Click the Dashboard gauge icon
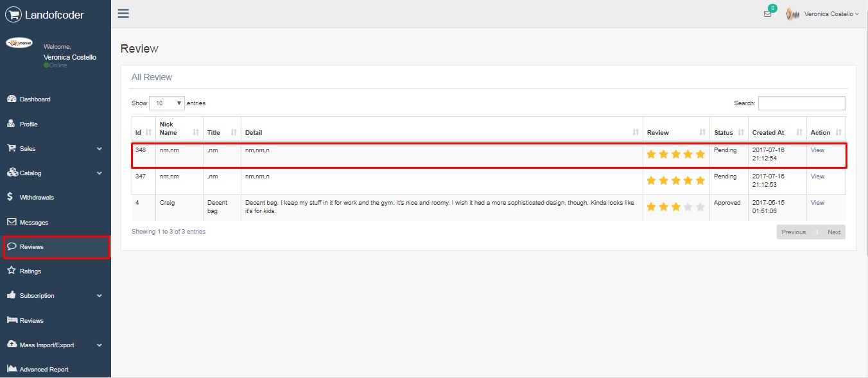The image size is (868, 378). (12, 99)
